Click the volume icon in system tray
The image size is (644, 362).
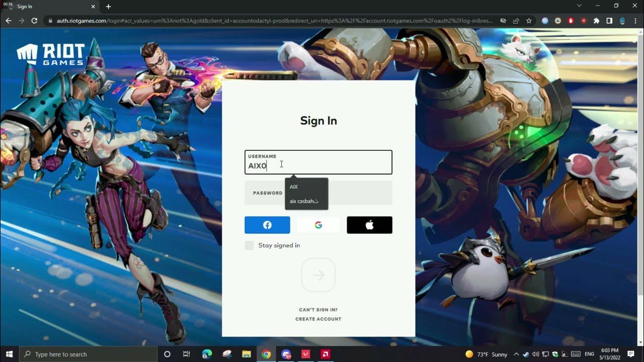[x=535, y=354]
